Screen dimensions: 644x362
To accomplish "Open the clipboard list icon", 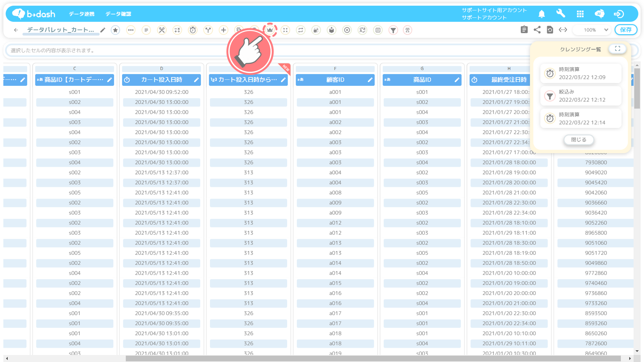I will 524,30.
